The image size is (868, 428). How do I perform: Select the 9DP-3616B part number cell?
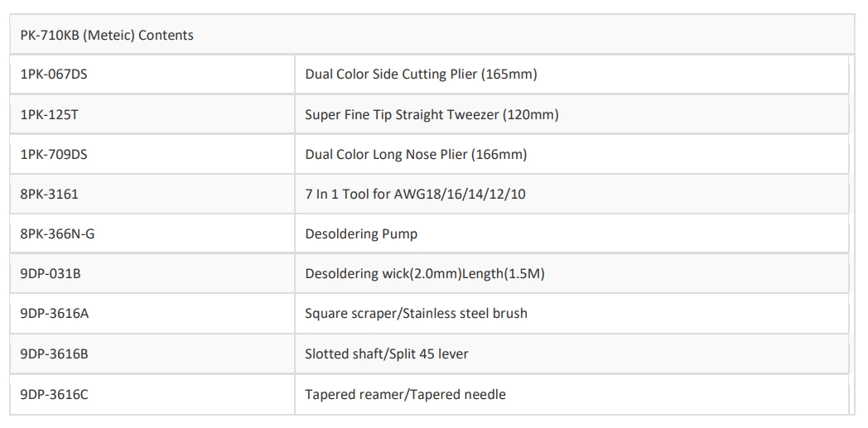point(54,354)
